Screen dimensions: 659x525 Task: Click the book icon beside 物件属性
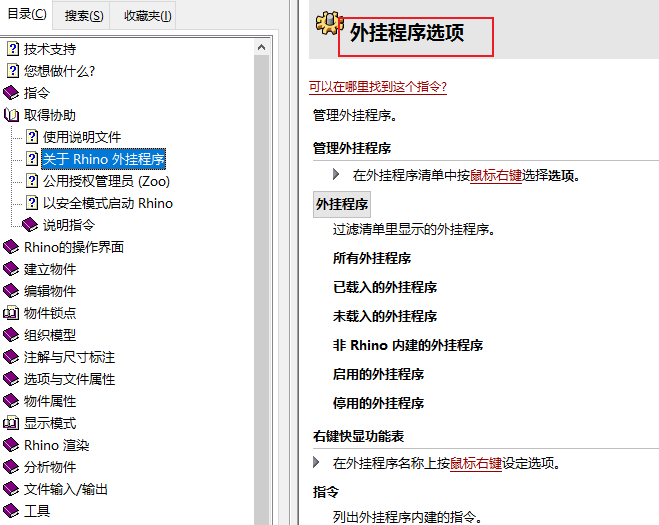point(11,401)
